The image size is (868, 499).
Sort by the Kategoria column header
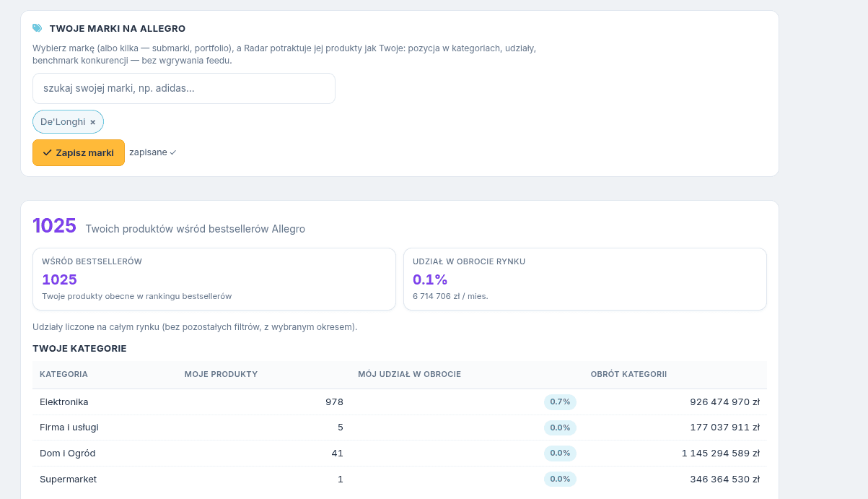pyautogui.click(x=63, y=374)
